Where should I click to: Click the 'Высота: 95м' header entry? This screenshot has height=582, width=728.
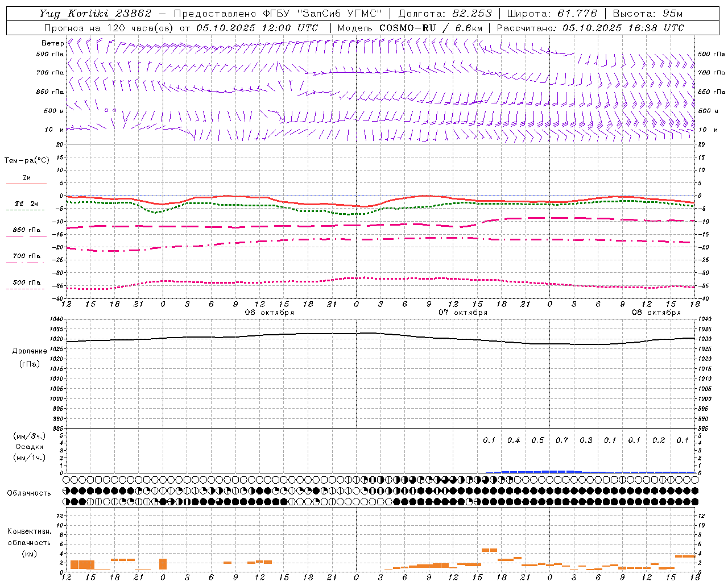[648, 14]
